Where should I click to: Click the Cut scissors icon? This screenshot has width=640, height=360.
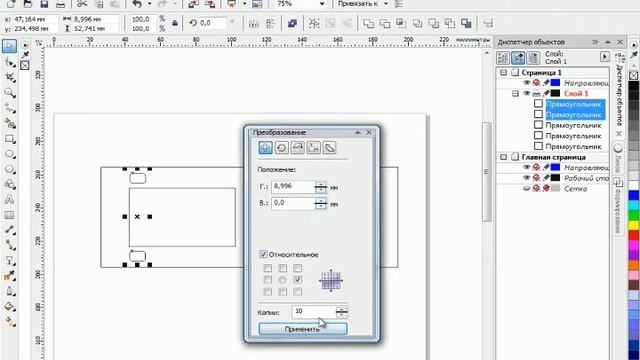point(82,4)
